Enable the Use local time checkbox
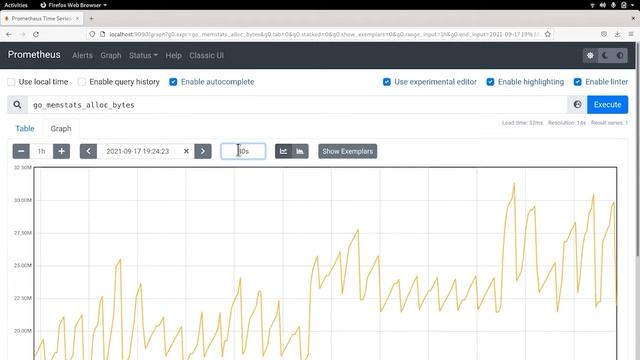The image size is (640, 360). coord(11,82)
